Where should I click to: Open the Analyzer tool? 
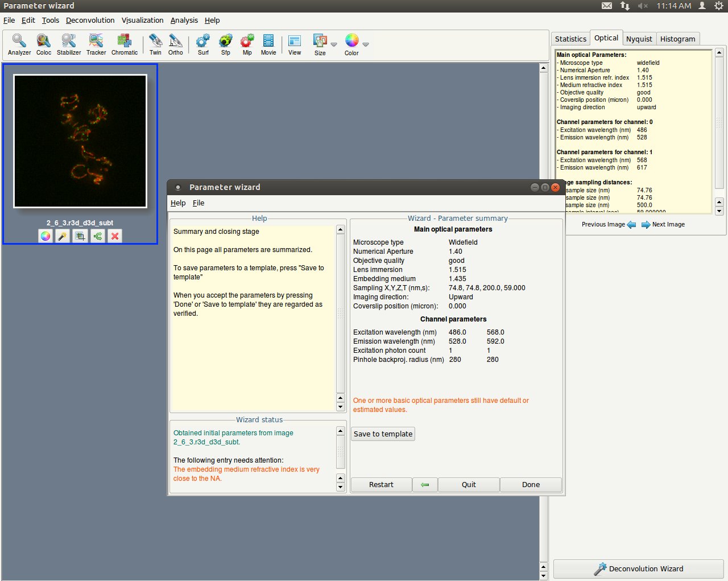(x=19, y=44)
